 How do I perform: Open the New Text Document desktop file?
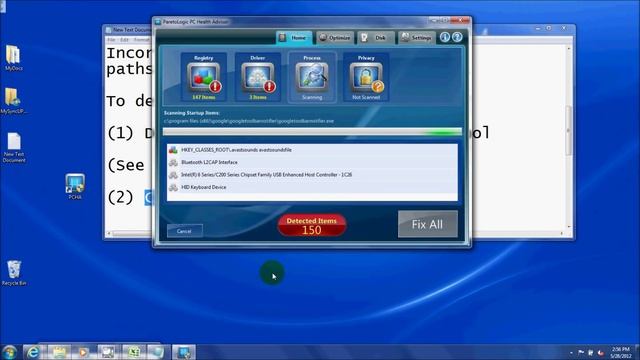(14, 147)
